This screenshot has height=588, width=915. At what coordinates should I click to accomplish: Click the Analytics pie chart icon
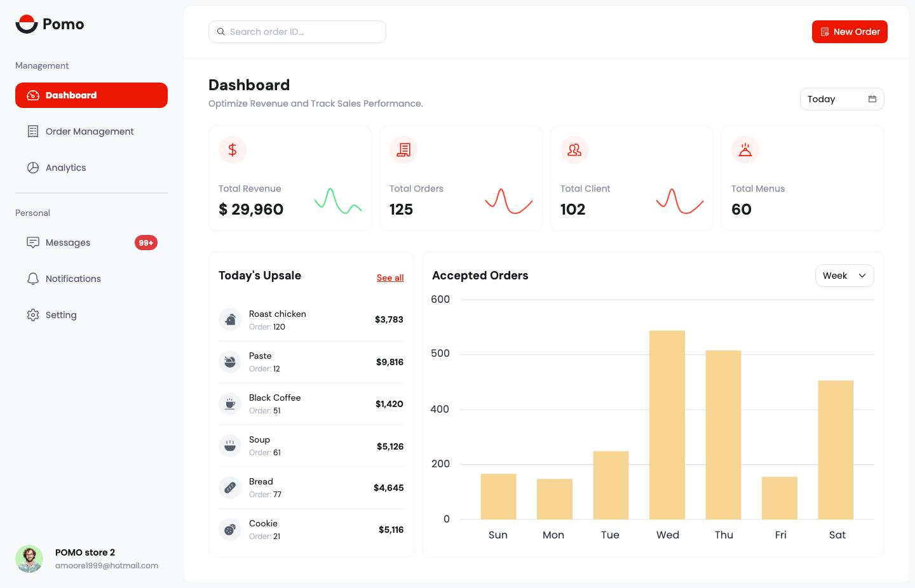33,168
